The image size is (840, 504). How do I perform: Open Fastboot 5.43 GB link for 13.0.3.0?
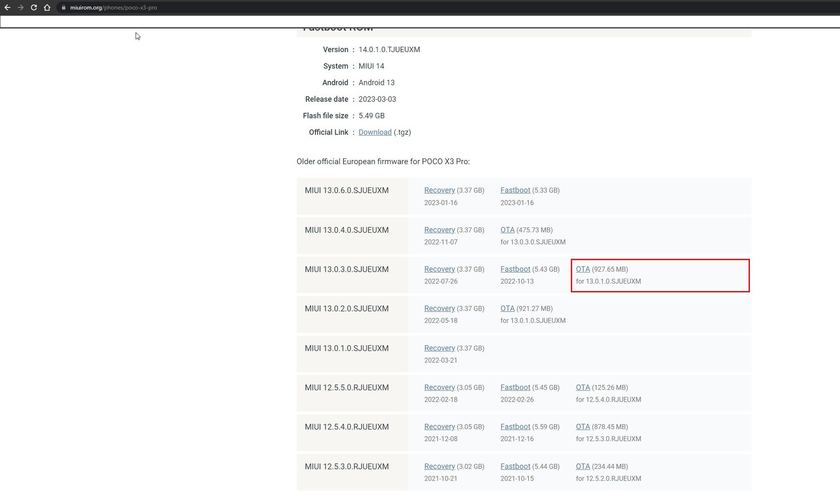(x=515, y=269)
